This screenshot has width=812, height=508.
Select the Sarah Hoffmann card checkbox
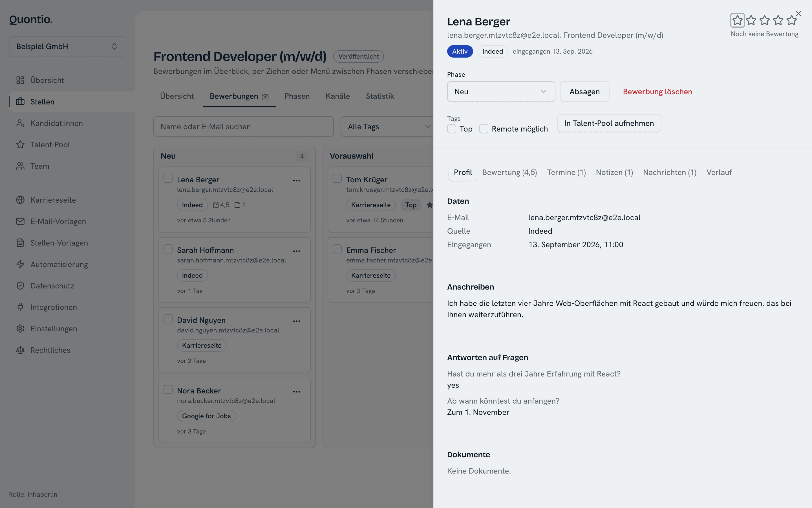coord(168,249)
